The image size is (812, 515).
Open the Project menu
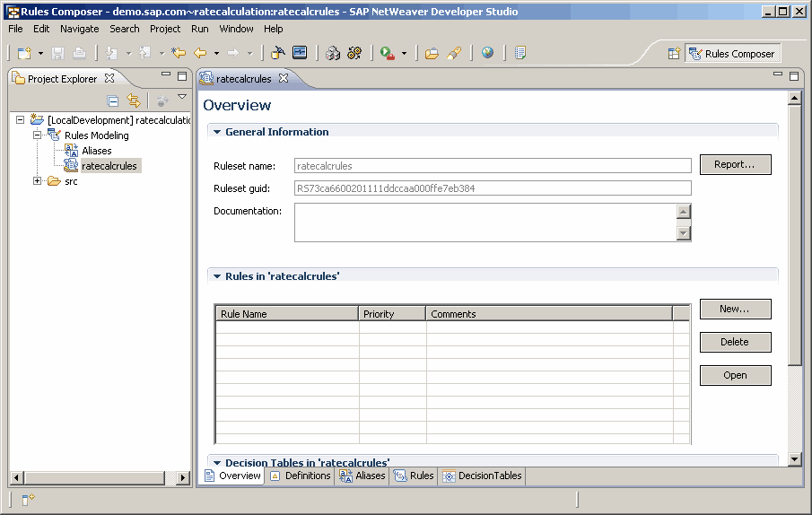(x=165, y=29)
